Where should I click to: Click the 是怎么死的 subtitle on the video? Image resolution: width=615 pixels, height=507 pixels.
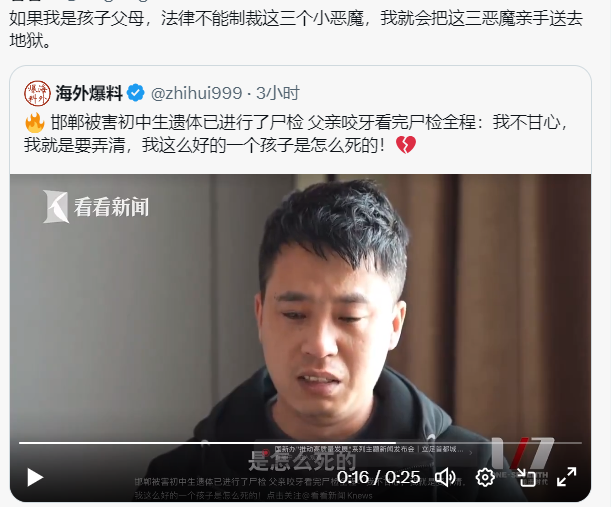[x=302, y=461]
